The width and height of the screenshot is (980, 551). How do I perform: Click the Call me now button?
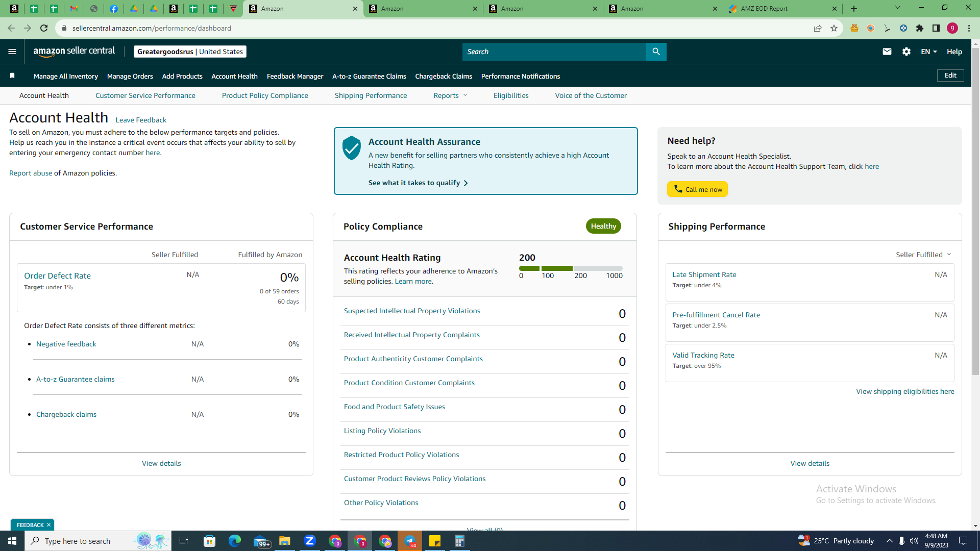(x=698, y=189)
